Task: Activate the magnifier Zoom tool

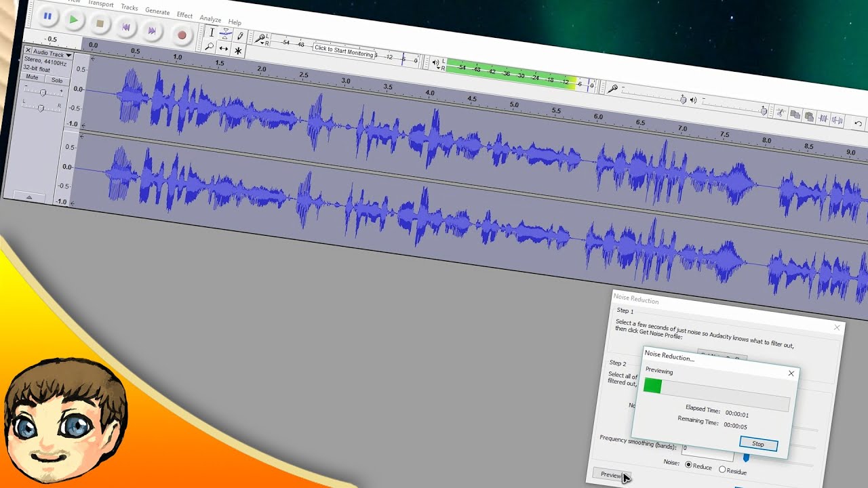Action: (x=210, y=46)
